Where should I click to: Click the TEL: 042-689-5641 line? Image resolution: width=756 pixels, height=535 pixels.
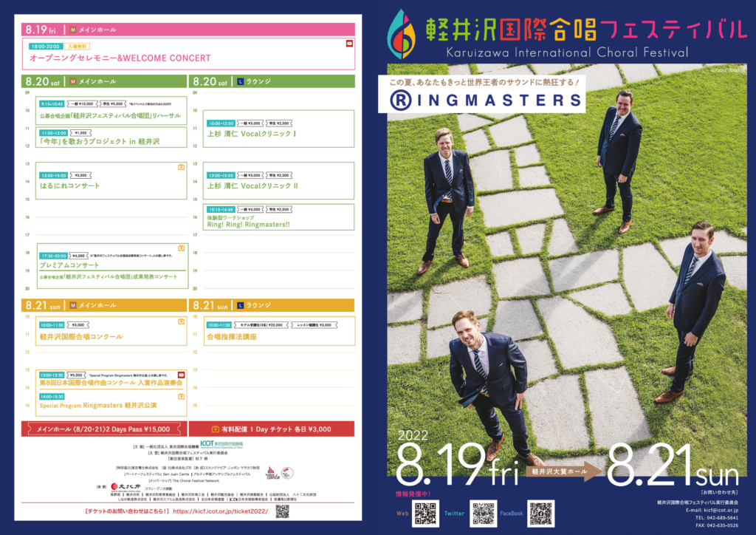coord(716,517)
